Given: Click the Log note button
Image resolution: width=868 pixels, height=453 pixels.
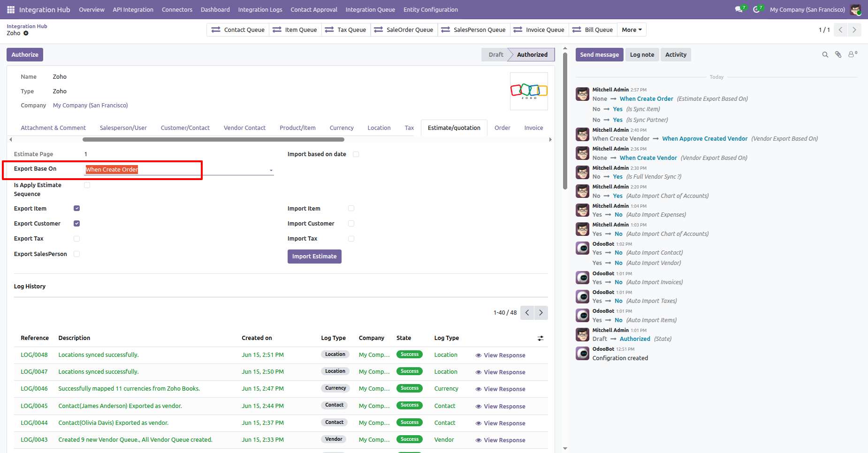Looking at the screenshot, I should click(x=642, y=54).
